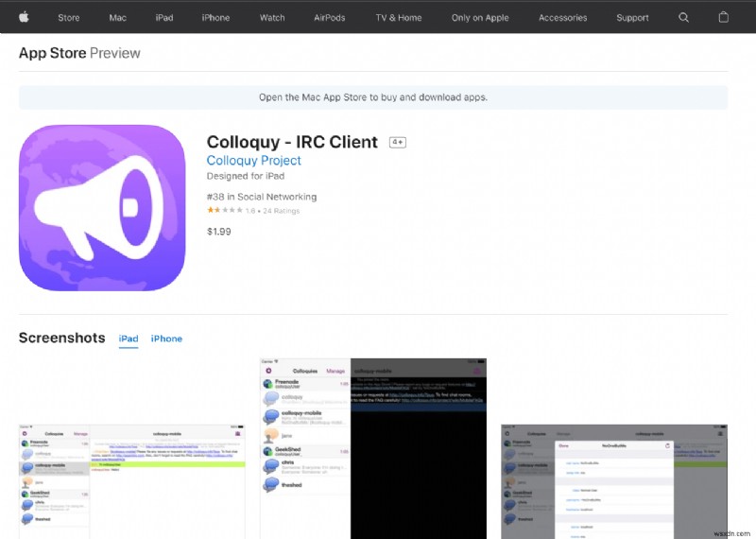Click the Apple logo icon

(24, 17)
